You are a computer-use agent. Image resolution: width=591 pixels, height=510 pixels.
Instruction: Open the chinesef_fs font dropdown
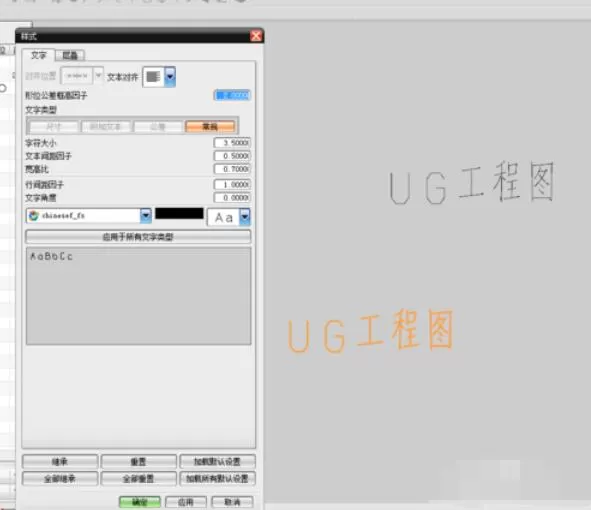(x=145, y=216)
